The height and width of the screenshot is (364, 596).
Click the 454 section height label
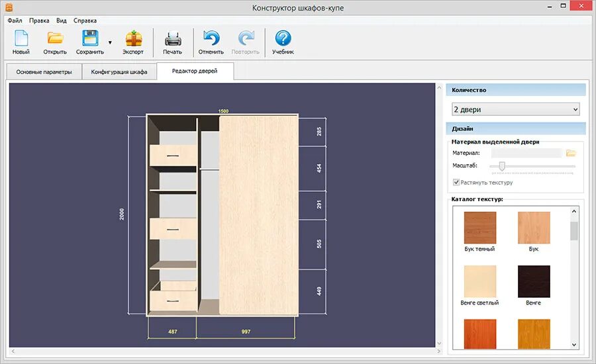point(319,168)
